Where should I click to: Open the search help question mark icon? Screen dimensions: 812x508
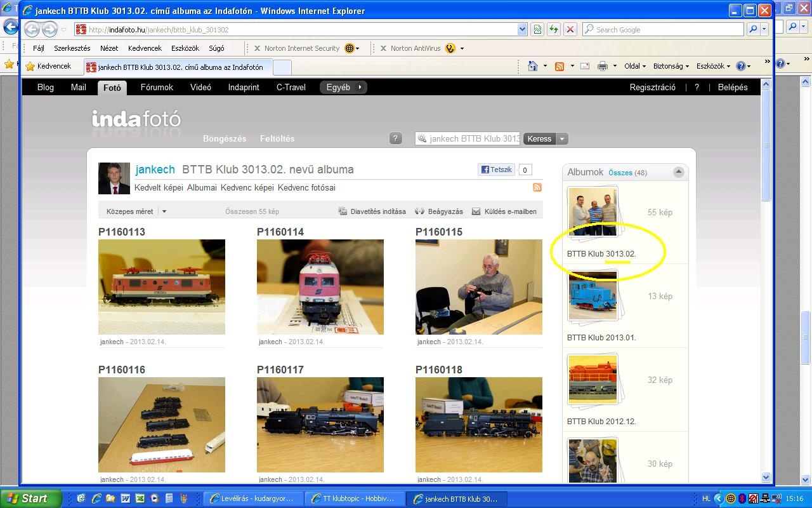point(395,138)
